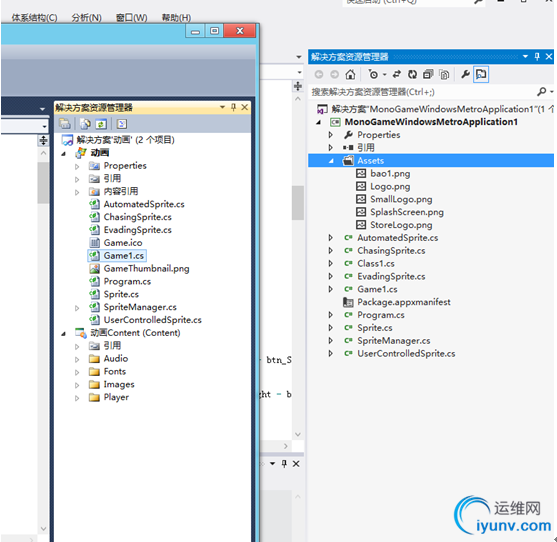This screenshot has width=557, height=542.
Task: Click Refresh icon in MonoGame Solution Explorer toolbar
Action: pos(412,75)
